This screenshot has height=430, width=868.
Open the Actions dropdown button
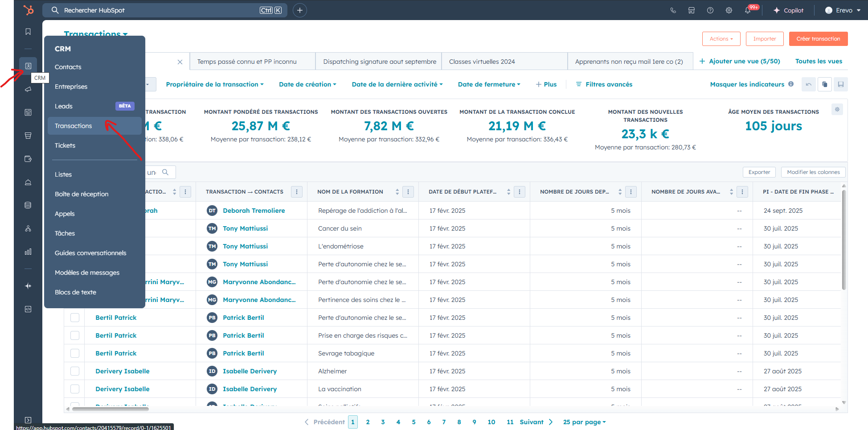721,39
